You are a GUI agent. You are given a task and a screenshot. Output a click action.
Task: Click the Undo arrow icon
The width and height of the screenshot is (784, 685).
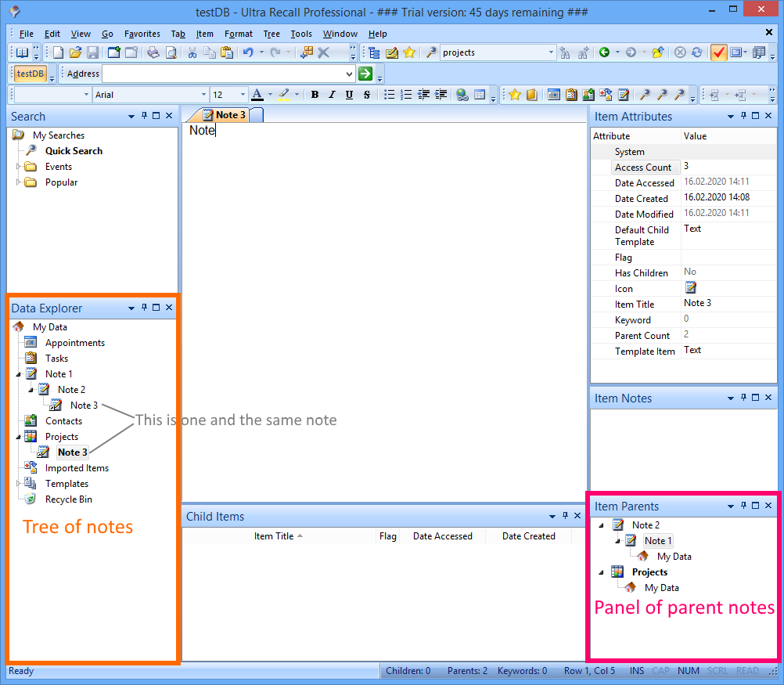pyautogui.click(x=247, y=52)
